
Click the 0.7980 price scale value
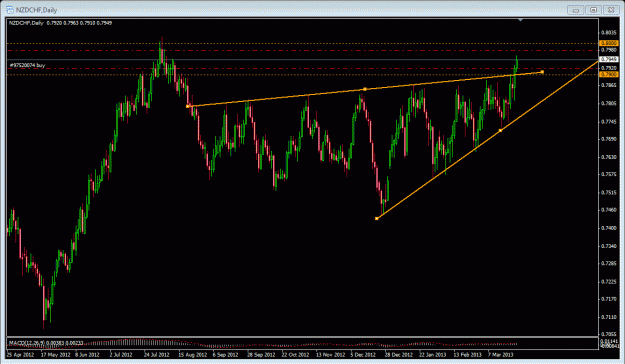[609, 50]
